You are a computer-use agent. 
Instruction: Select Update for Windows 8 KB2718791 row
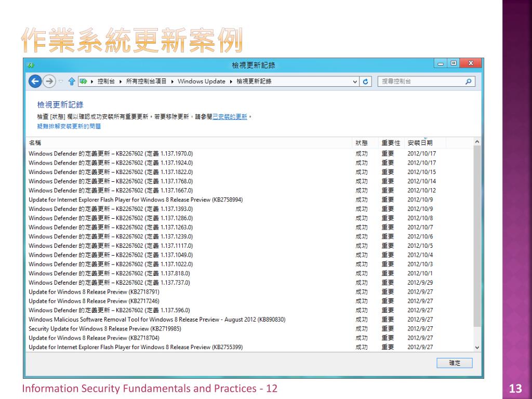250,292
